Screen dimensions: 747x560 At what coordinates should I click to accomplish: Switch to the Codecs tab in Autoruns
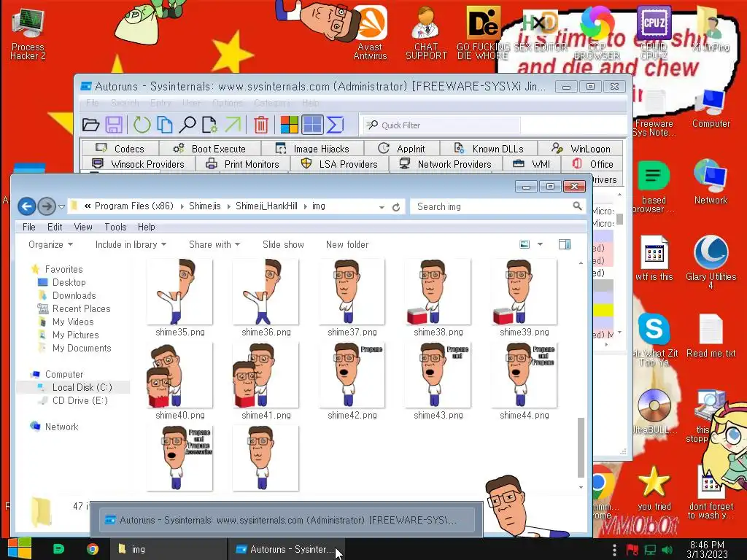[x=120, y=149]
